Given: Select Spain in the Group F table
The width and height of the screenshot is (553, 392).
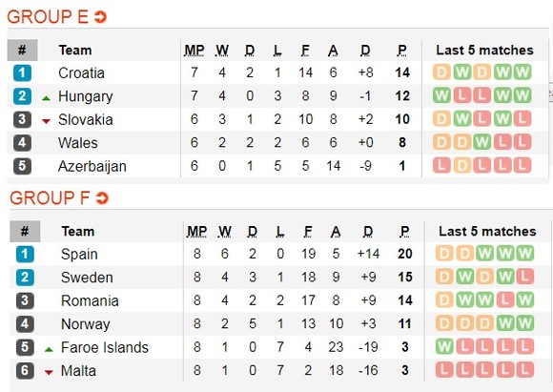Looking at the screenshot, I should tap(79, 254).
